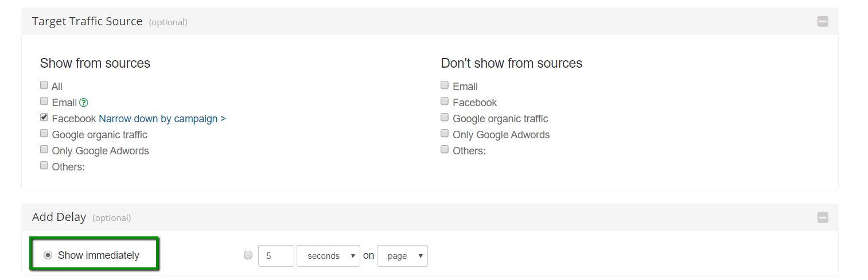
Task: Select the Show immediately radio button
Action: click(48, 255)
